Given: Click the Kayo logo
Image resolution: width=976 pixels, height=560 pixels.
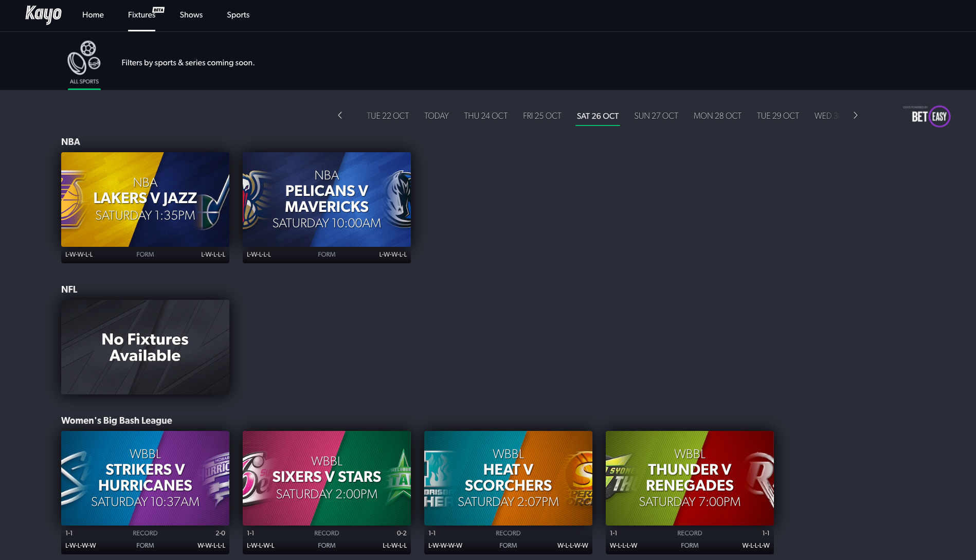Looking at the screenshot, I should pyautogui.click(x=43, y=14).
